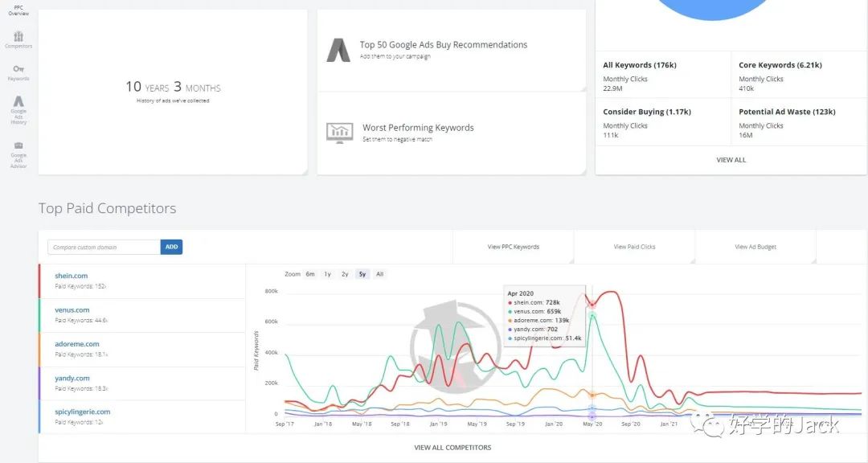Switch to the View Paid Clicks tab

634,247
